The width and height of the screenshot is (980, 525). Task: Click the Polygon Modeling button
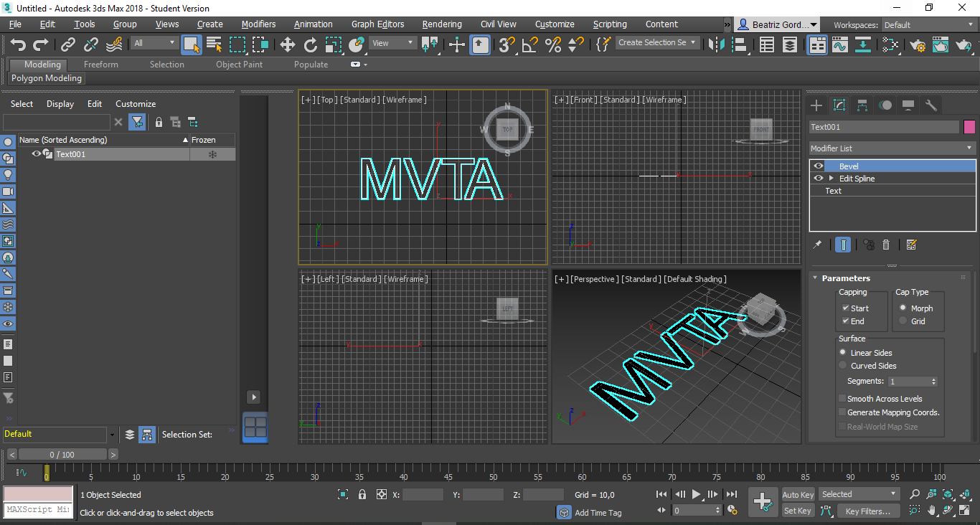[x=47, y=78]
